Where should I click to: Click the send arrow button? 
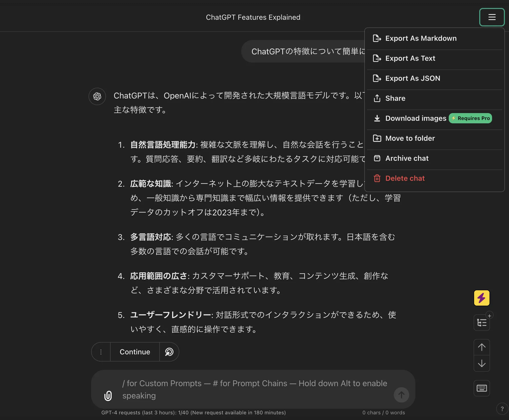point(401,395)
